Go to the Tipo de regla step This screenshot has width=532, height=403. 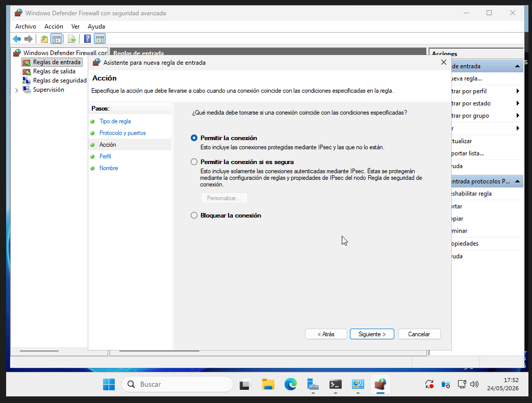tap(115, 121)
